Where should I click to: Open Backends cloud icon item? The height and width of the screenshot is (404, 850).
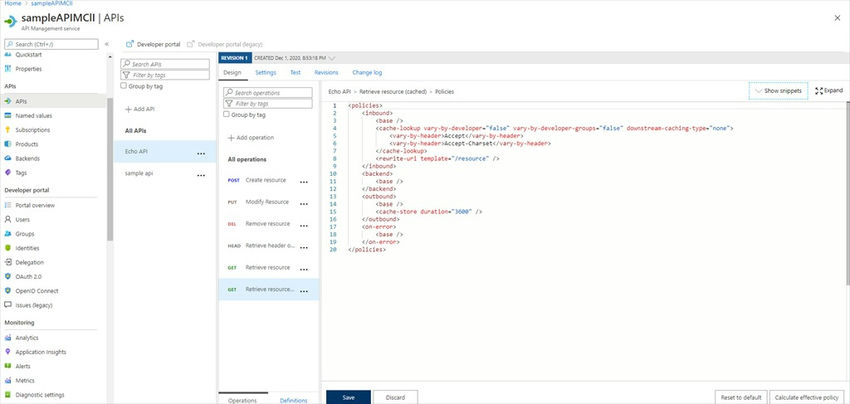pos(8,158)
